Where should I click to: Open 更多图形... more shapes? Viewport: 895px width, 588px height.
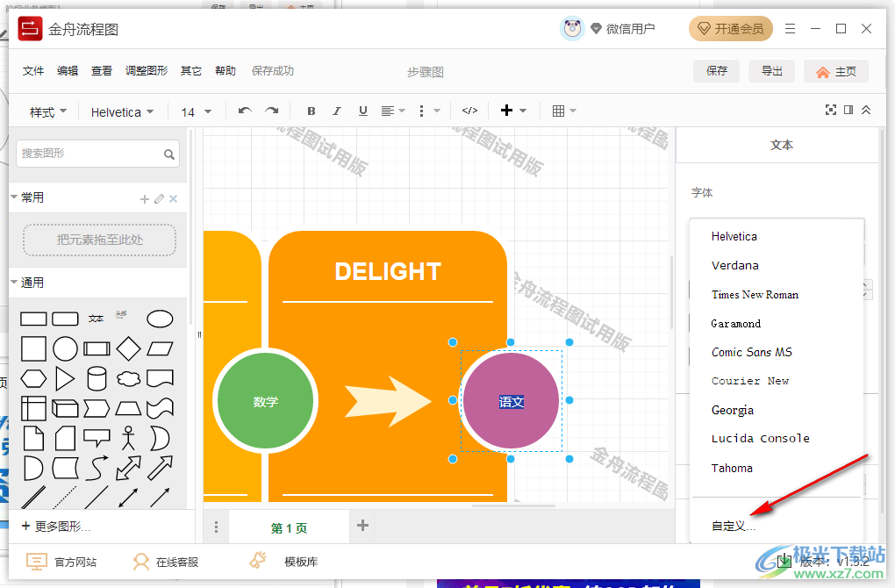pos(56,527)
